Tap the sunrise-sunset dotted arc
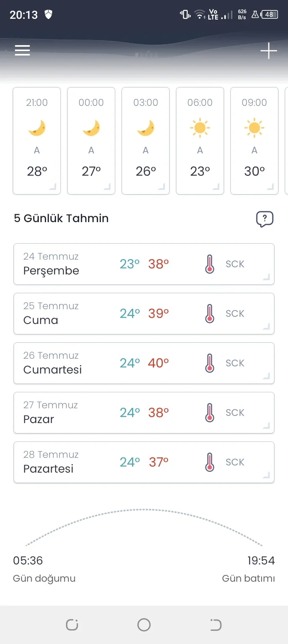288x644 pixels. point(144,527)
